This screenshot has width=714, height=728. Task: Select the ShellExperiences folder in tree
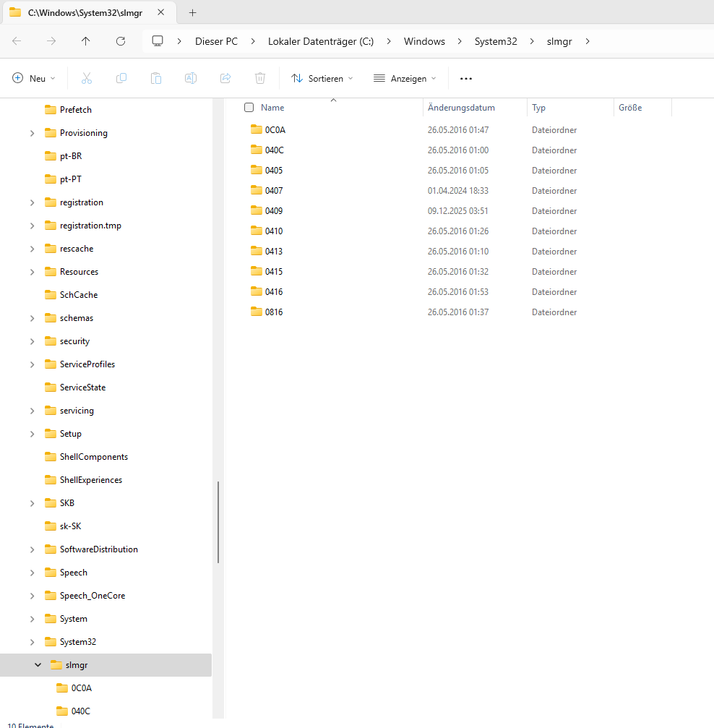91,480
